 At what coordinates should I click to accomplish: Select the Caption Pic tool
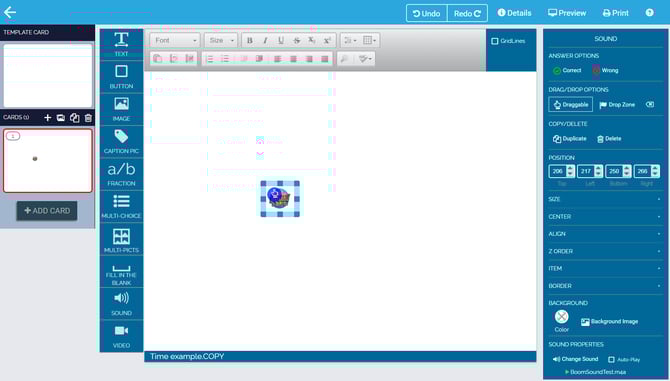click(121, 142)
